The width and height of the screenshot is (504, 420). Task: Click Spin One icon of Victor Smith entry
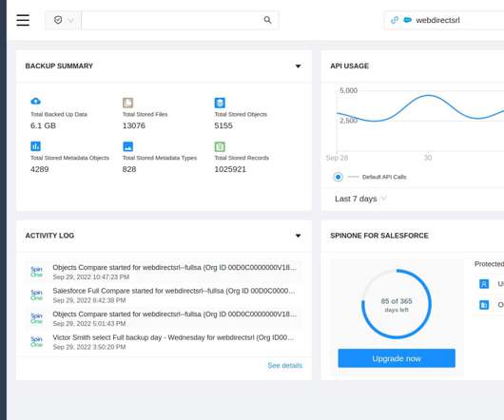pos(37,342)
